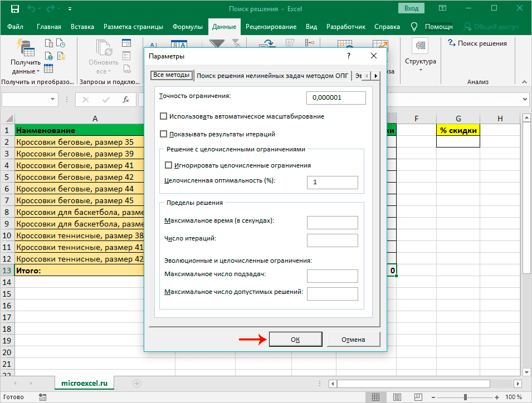
Task: Expand the formula bar chevron
Action: point(524,99)
